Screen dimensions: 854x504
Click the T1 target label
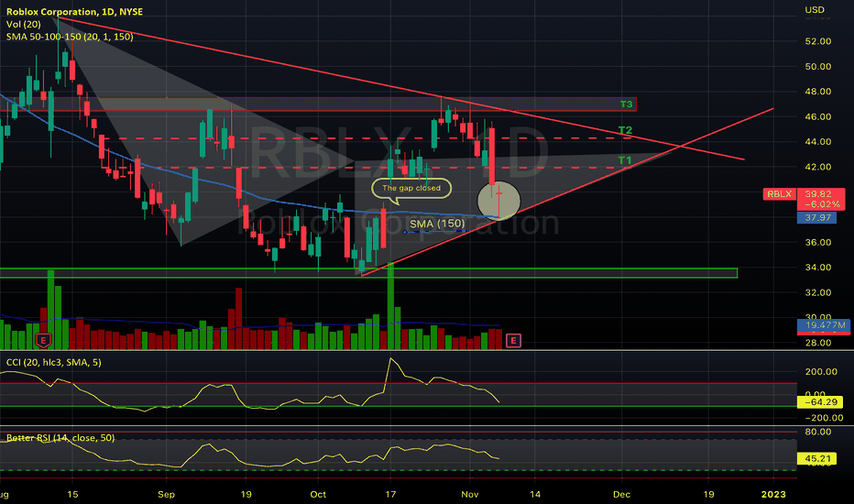(x=625, y=160)
